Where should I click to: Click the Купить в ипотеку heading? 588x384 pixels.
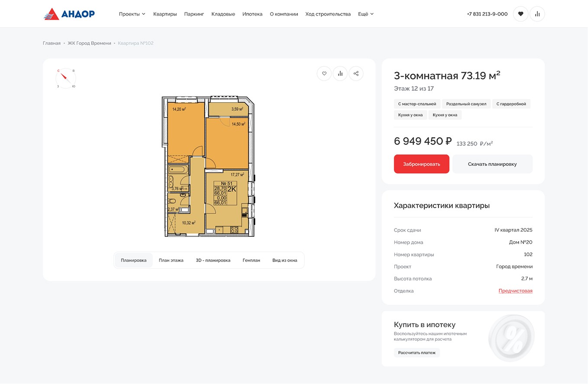425,325
